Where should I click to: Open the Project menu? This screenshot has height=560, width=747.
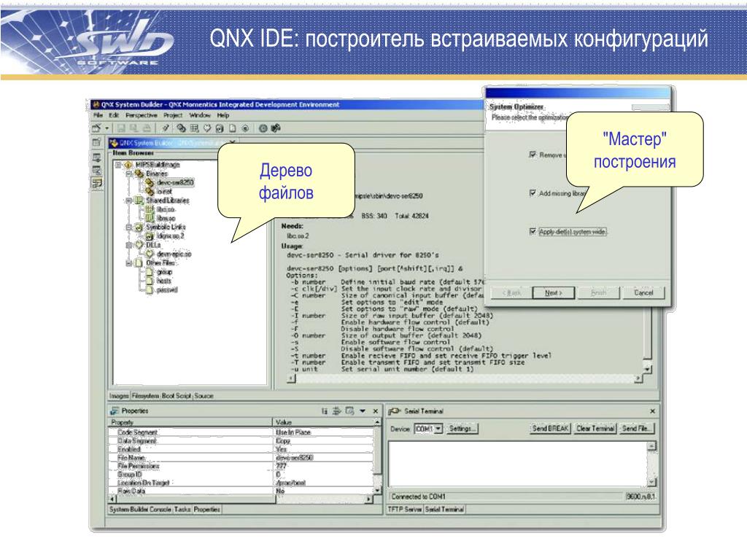173,115
